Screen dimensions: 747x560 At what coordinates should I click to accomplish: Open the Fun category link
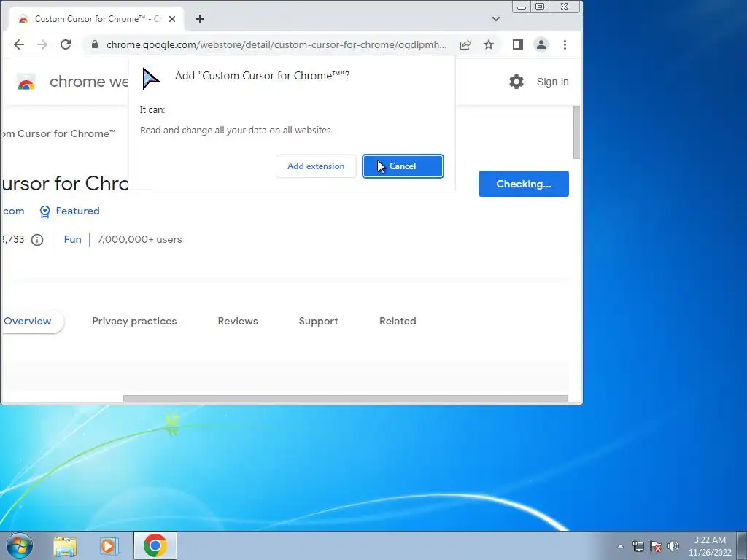tap(72, 239)
